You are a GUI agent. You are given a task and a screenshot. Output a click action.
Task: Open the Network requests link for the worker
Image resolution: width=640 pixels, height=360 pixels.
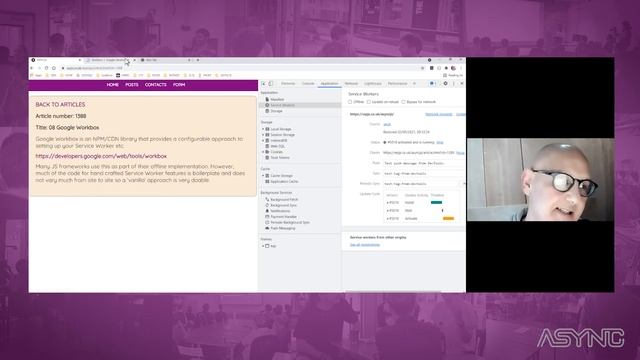point(439,114)
